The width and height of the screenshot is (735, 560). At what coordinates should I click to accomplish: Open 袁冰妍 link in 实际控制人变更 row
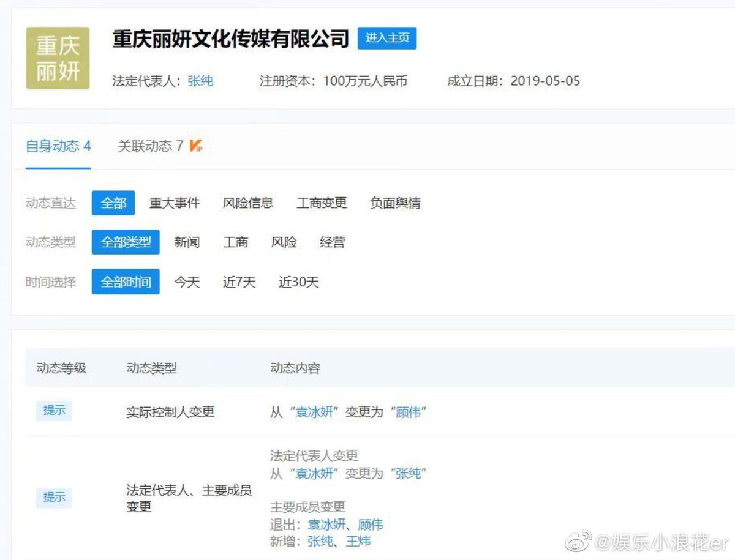(x=315, y=412)
